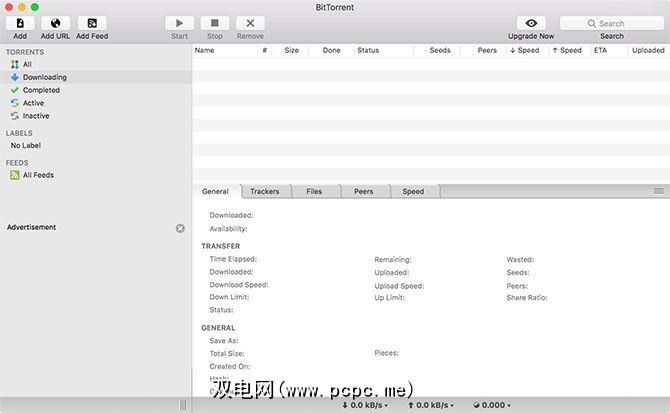Show Inactive torrents in the sidebar
This screenshot has height=413, width=670.
click(96, 116)
